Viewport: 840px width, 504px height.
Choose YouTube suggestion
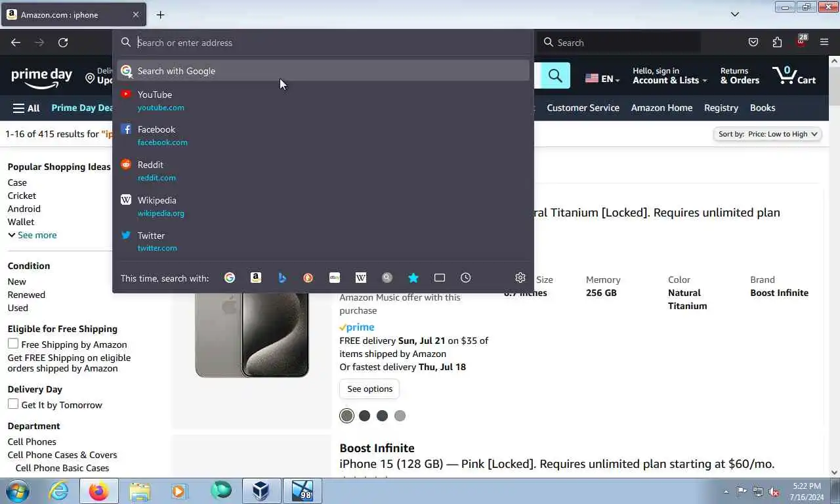click(x=323, y=100)
